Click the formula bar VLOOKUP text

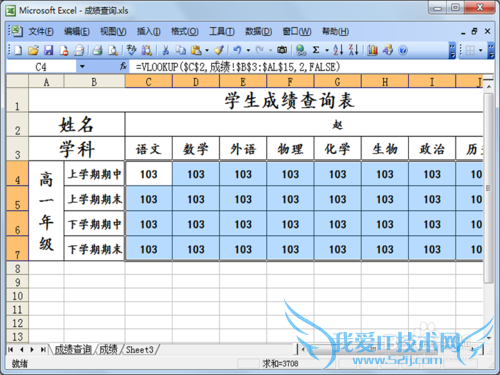pos(238,67)
